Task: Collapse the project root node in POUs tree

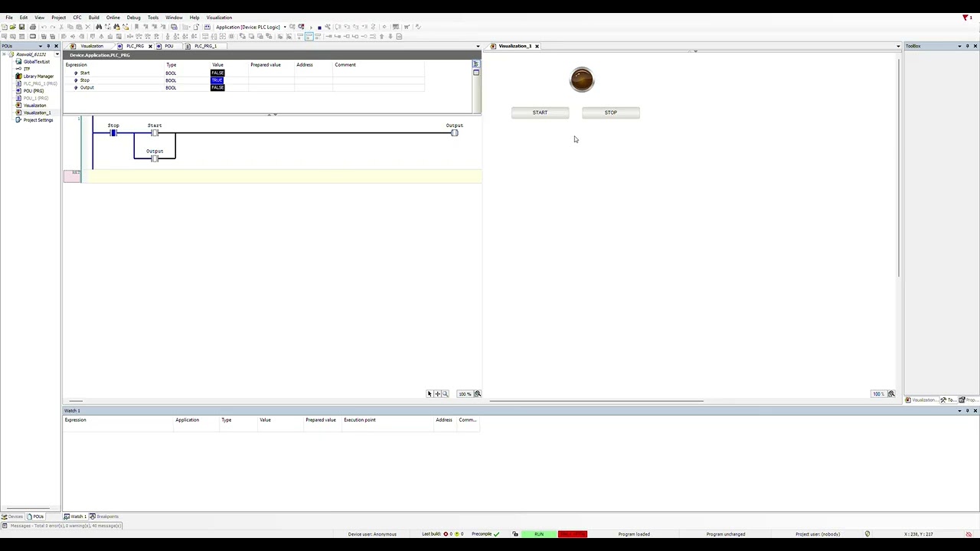Action: point(5,54)
